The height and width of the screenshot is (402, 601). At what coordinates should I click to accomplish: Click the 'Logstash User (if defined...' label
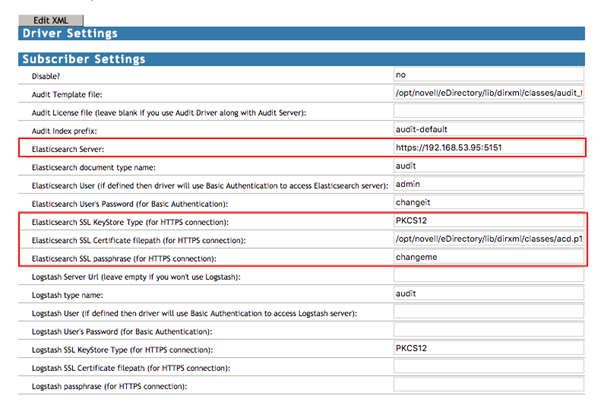tap(194, 313)
